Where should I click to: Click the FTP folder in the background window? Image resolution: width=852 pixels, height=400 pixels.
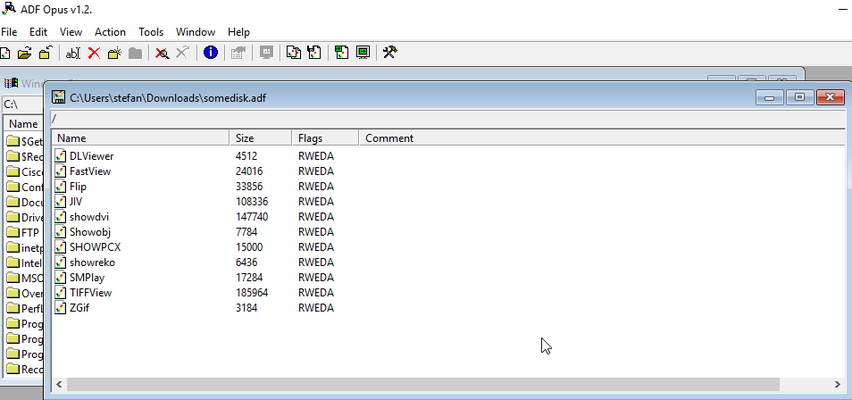point(29,233)
